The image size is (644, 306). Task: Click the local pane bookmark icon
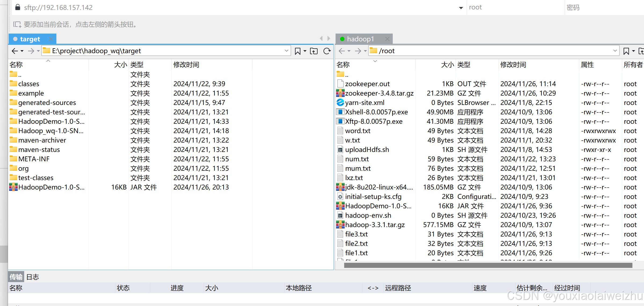[297, 51]
